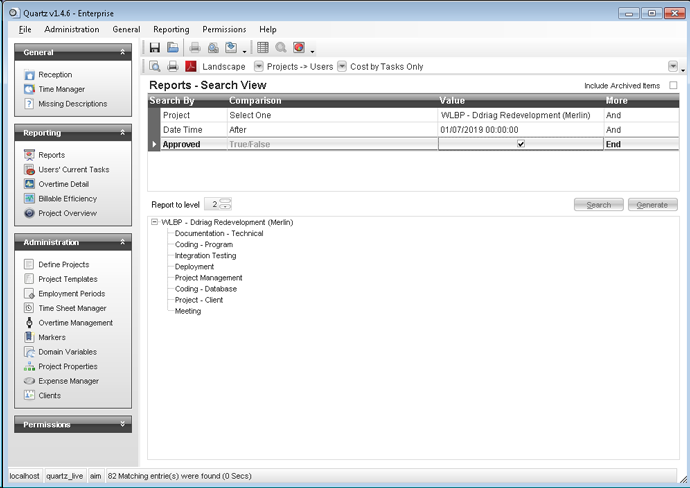Uncheck the Approved value checkbox

point(520,145)
